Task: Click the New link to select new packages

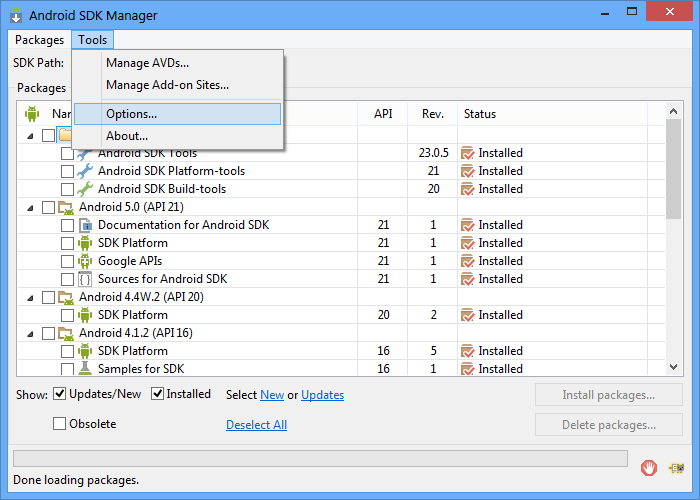Action: [x=272, y=395]
